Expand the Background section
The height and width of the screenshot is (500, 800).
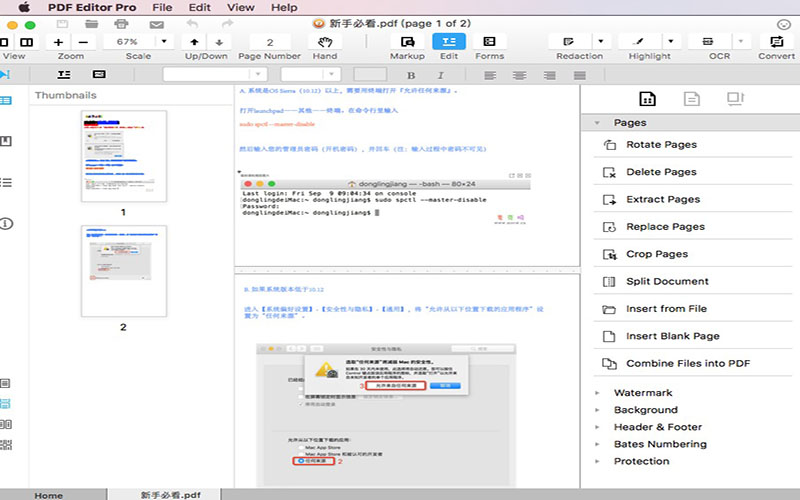coord(597,410)
